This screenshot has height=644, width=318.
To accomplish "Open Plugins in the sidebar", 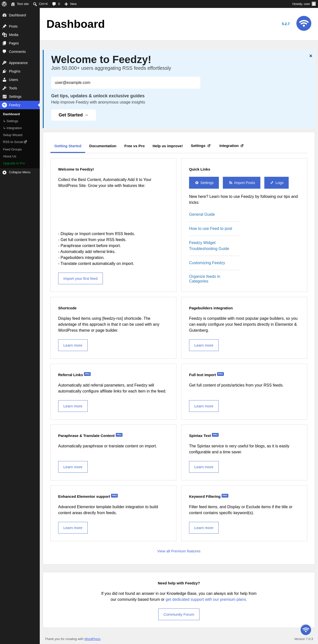I will tap(20, 71).
